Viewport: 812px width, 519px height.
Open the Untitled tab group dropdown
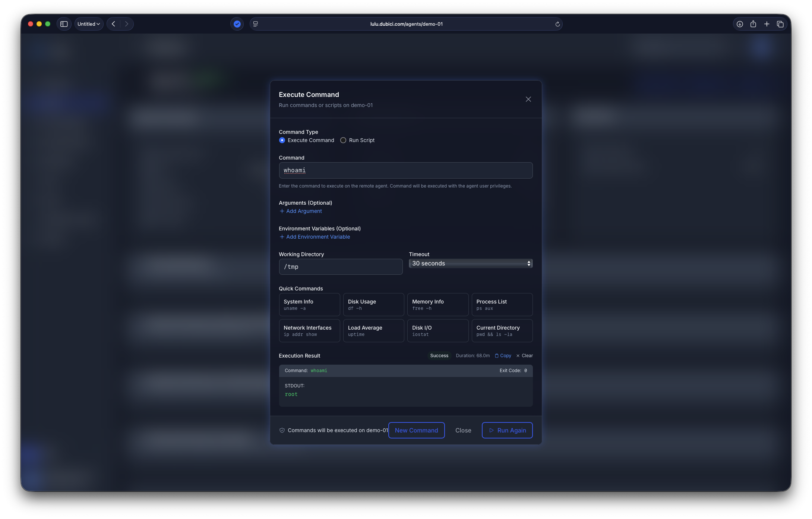[x=89, y=24]
